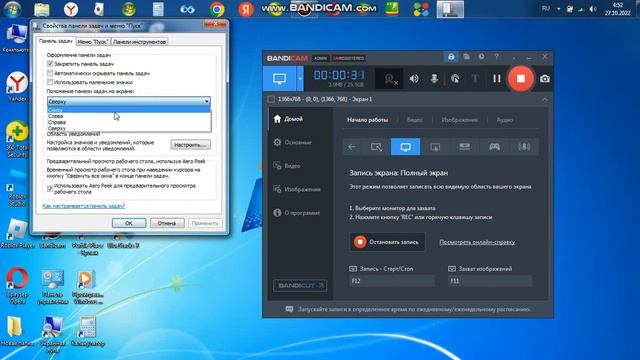The height and width of the screenshot is (360, 640).
Task: Click OK in the taskbar properties dialog
Action: tap(129, 223)
